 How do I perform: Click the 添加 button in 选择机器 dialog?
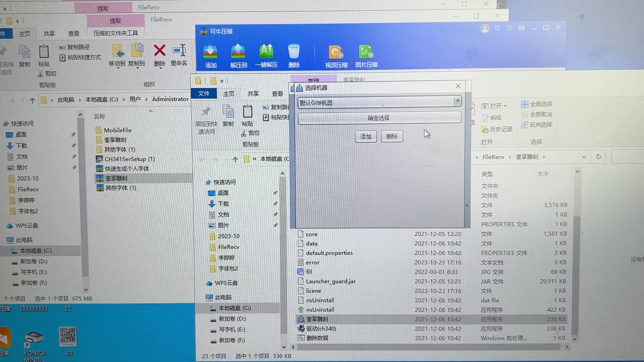pos(366,136)
